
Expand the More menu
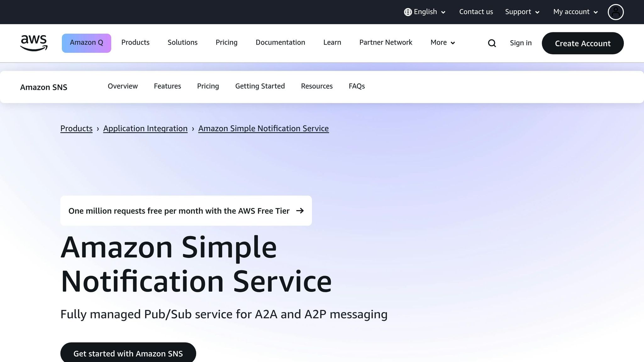coord(443,42)
